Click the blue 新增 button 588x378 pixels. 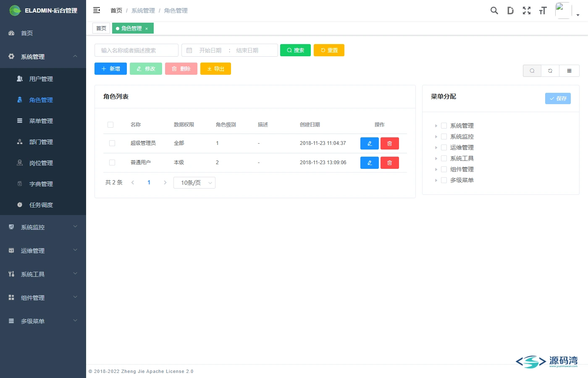coord(110,69)
